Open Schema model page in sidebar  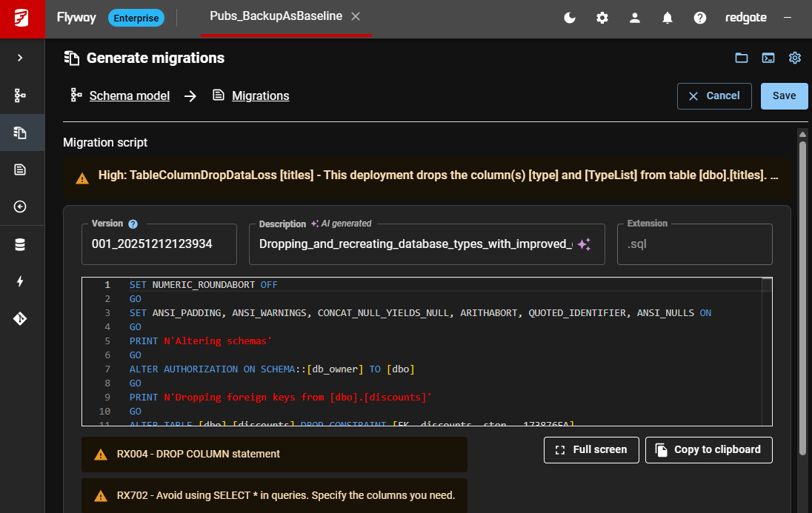click(x=21, y=95)
